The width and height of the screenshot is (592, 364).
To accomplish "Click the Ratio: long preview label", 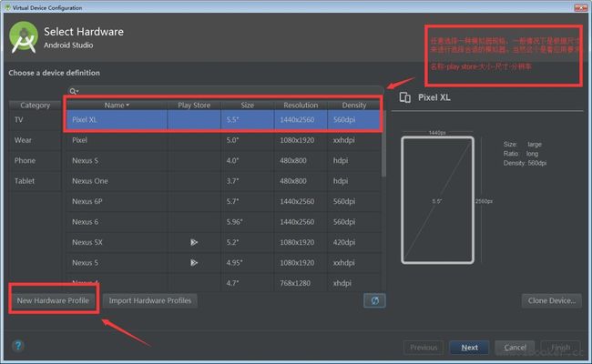I will pyautogui.click(x=521, y=154).
